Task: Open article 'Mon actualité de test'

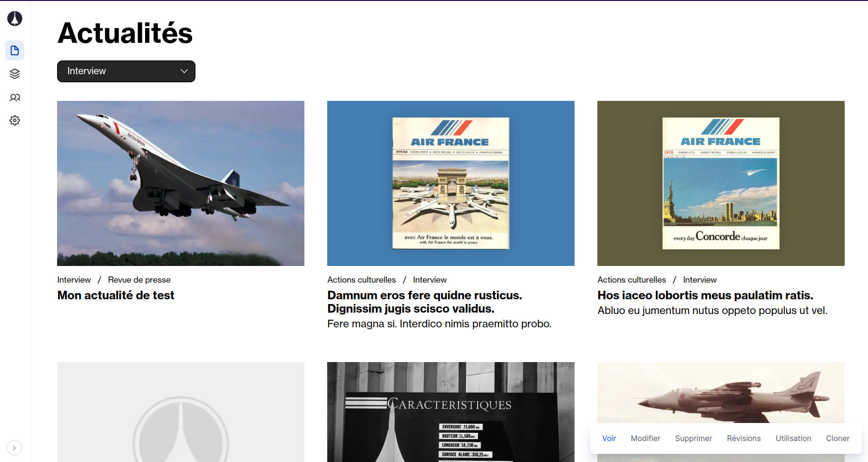Action: [x=116, y=295]
